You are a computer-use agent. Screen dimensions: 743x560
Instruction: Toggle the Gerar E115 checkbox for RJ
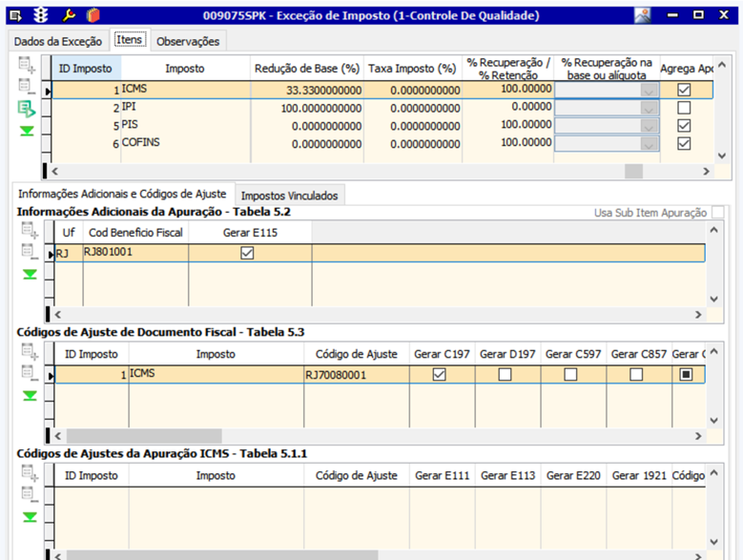pyautogui.click(x=247, y=253)
